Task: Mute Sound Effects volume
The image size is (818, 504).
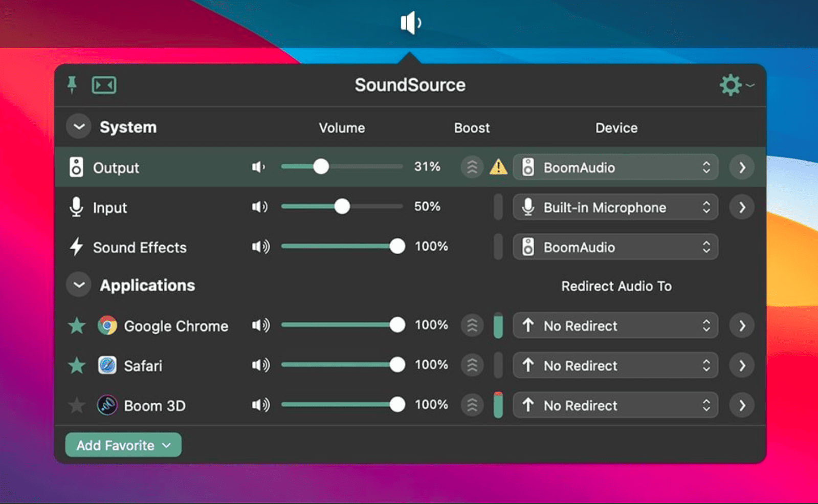Action: pyautogui.click(x=261, y=247)
